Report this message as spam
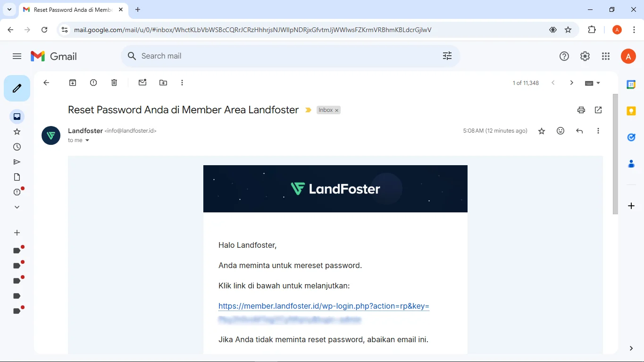Screen dimensions: 644x362 [x=93, y=83]
